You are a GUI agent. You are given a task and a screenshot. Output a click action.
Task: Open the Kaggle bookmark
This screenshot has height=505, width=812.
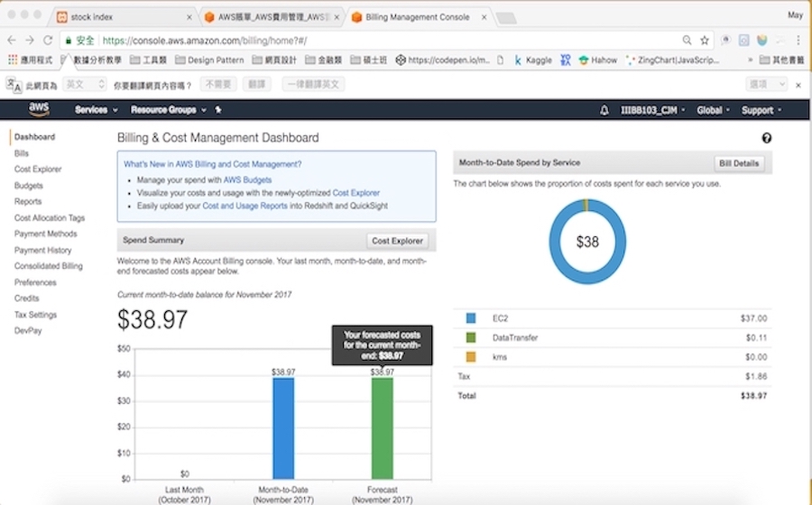[532, 60]
